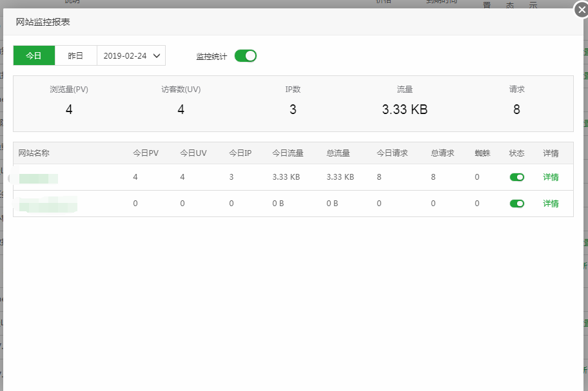Close the 网站监控报表 dialog
Viewport: 588px width, 391px height.
[x=580, y=10]
